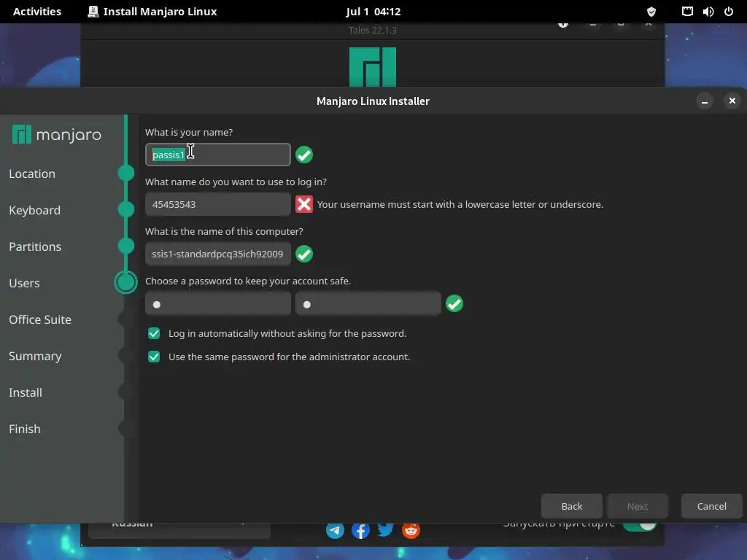Select the Keyboard step in sidebar
The height and width of the screenshot is (560, 747).
coord(34,210)
